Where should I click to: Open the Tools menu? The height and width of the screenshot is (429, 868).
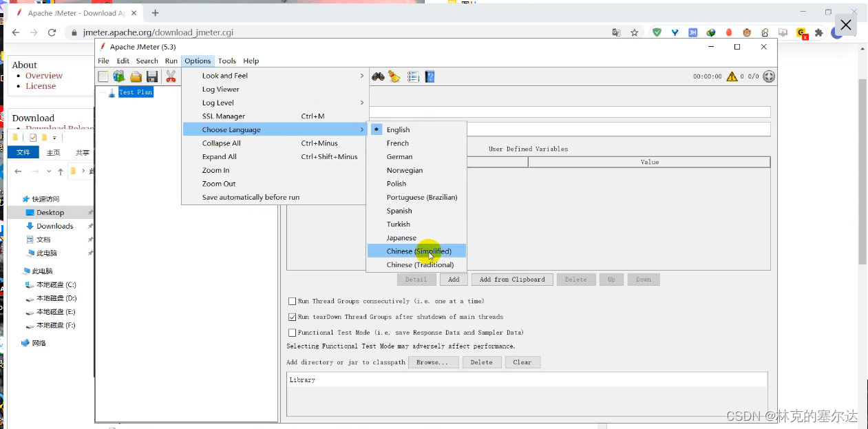pos(227,61)
